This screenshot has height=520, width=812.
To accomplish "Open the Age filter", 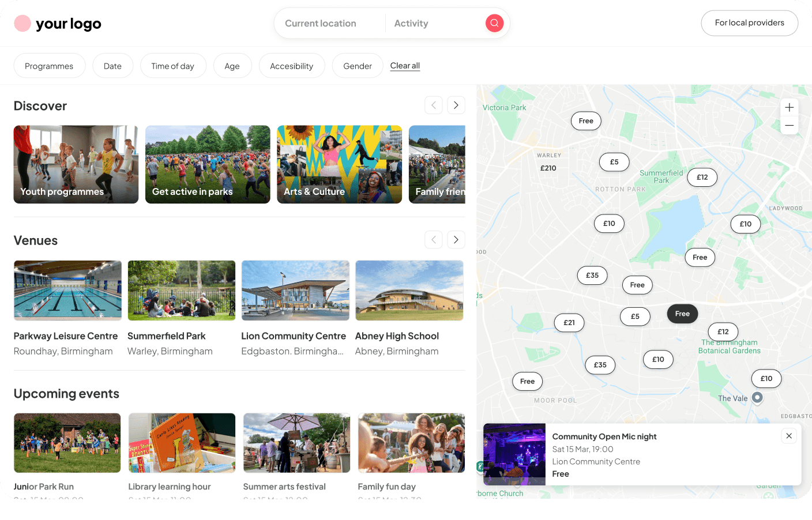I will pos(232,66).
